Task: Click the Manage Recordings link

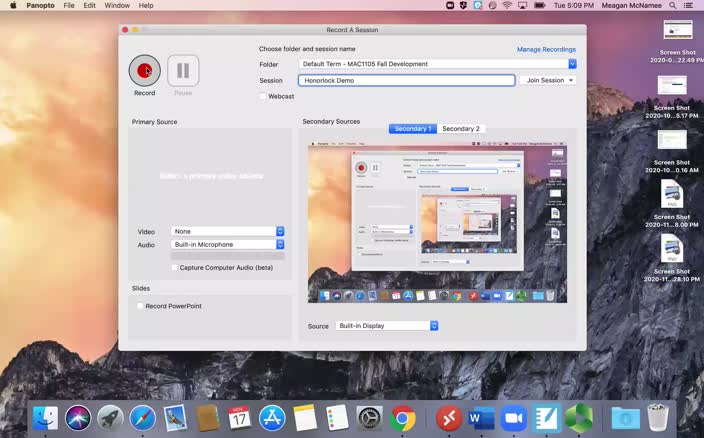Action: (546, 49)
